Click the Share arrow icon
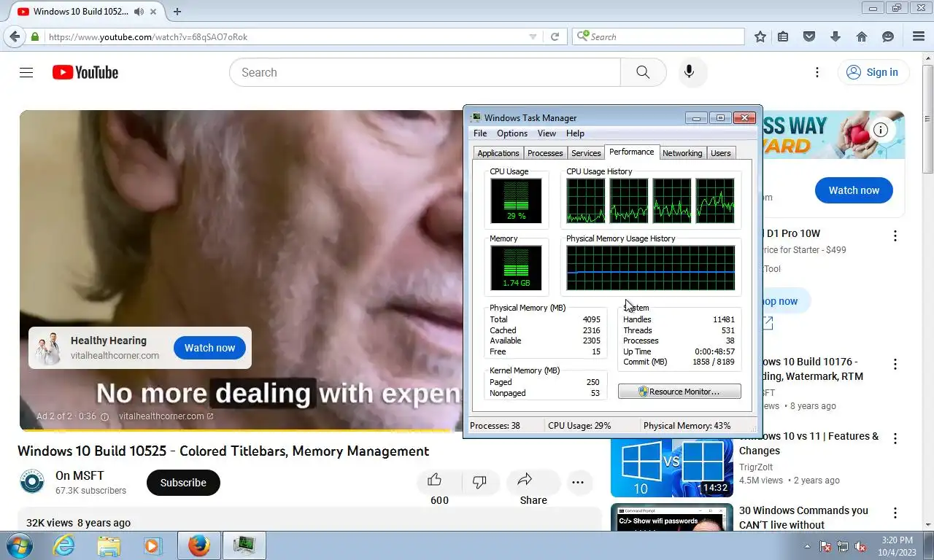Viewport: 934px width, 560px height. (525, 480)
